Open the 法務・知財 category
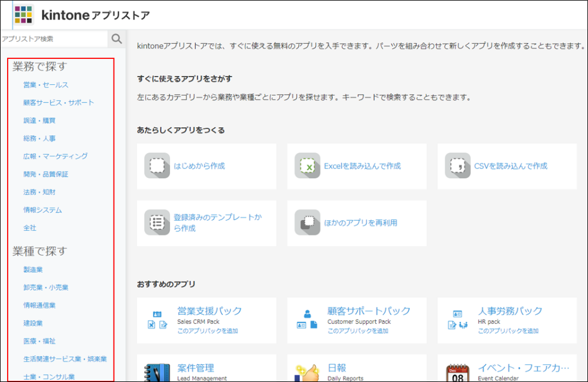The image size is (588, 382). [x=39, y=192]
